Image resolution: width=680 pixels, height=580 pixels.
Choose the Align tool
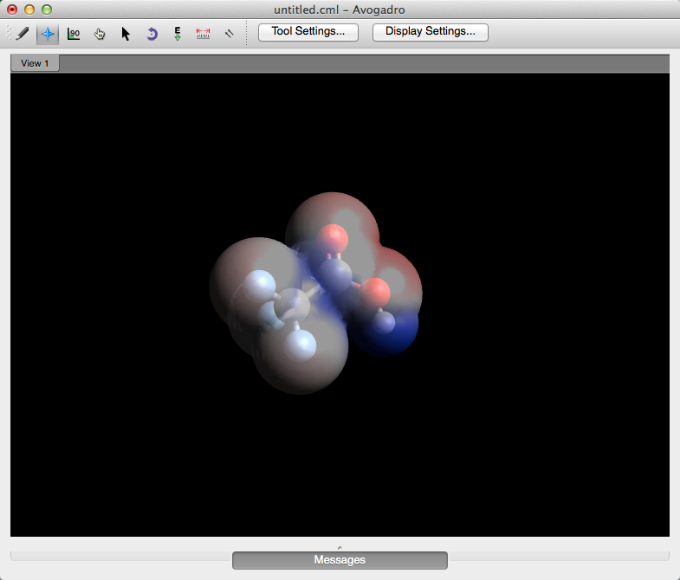tap(229, 33)
